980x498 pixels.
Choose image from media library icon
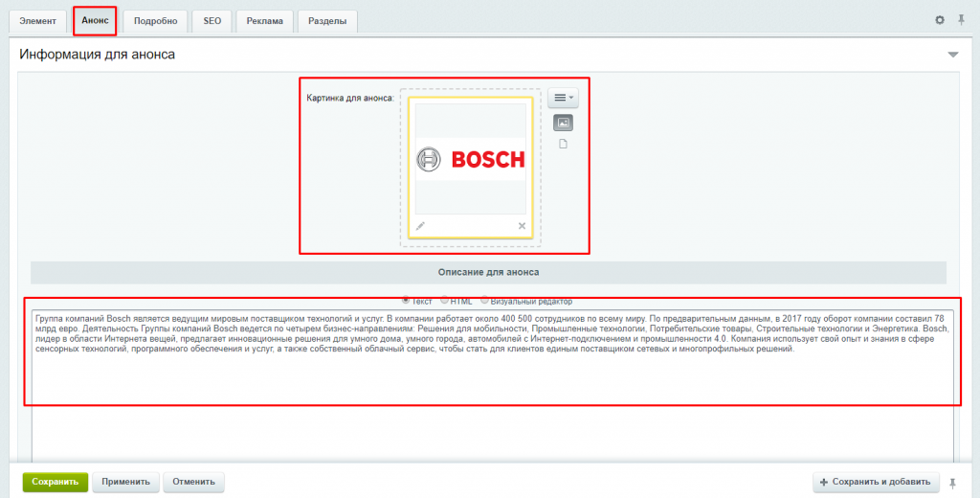tap(563, 124)
